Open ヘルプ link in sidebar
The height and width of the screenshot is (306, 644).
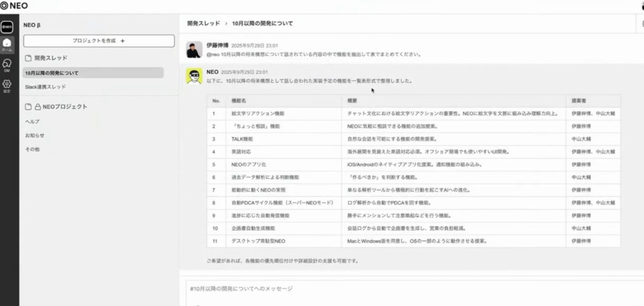click(x=32, y=122)
